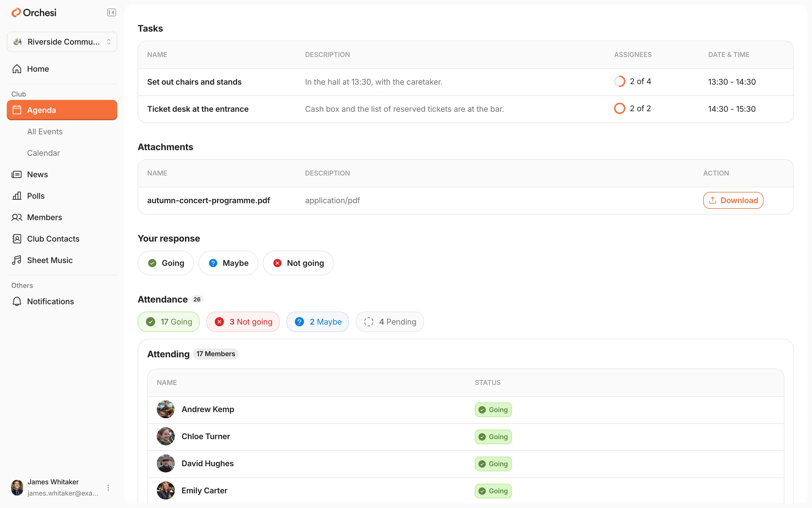
Task: Open David Hughes member row
Action: (x=466, y=464)
